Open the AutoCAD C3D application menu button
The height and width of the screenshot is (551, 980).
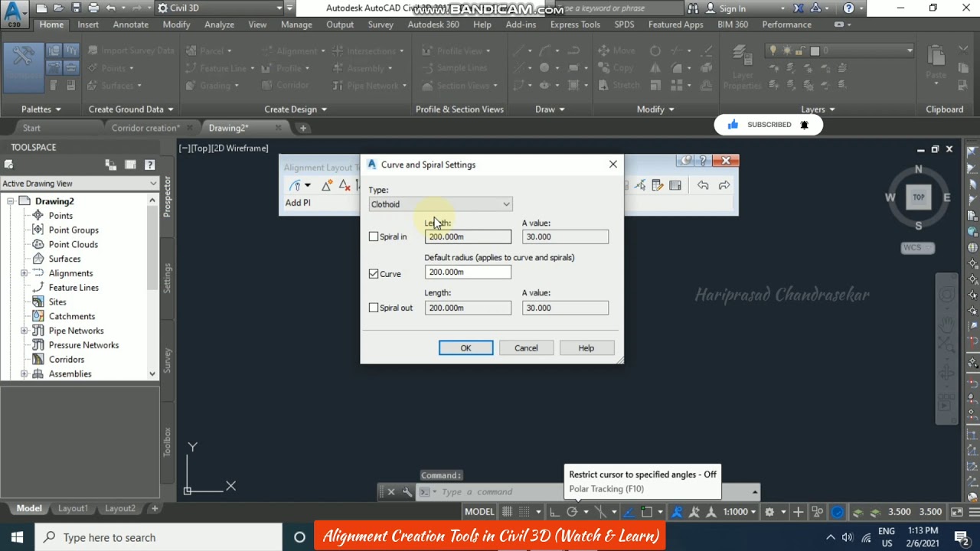[x=13, y=14]
